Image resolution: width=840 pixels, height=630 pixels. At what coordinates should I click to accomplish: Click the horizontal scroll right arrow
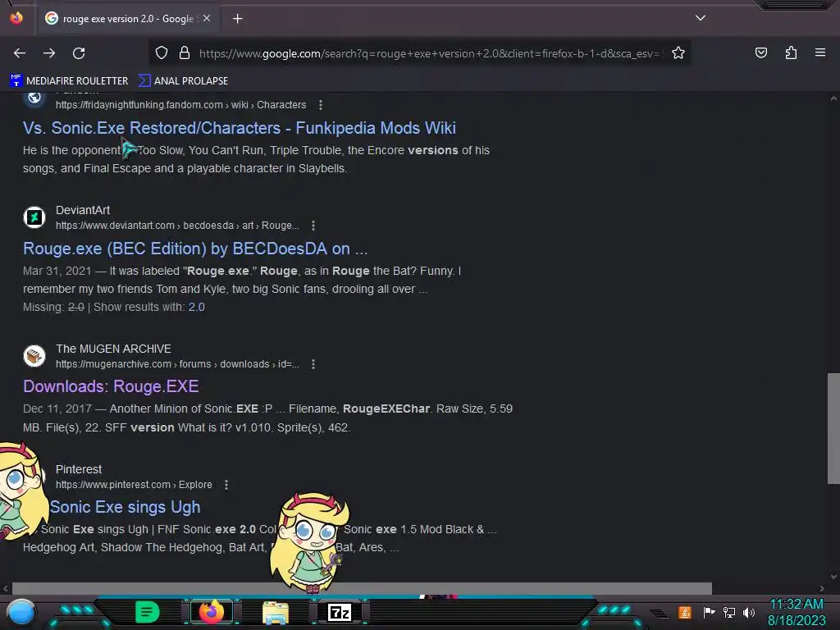click(x=822, y=588)
